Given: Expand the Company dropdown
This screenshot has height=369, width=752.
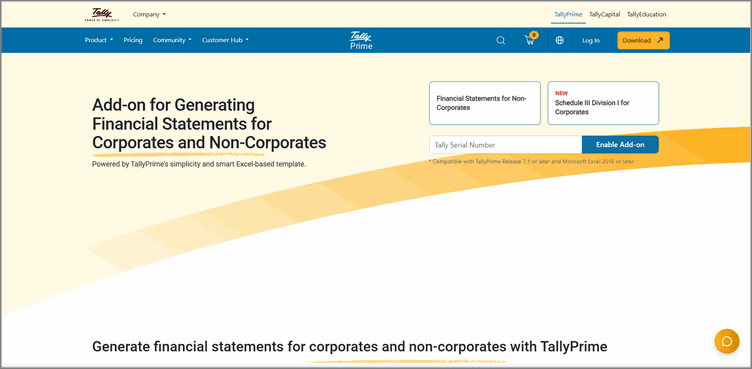Looking at the screenshot, I should click(x=149, y=14).
